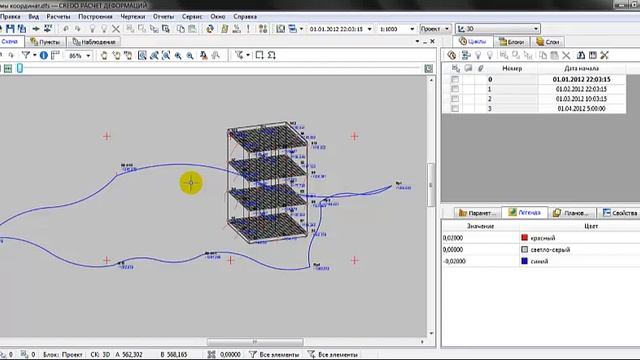Image resolution: width=640 pixels, height=360 pixels.
Task: Click the table layout icon in cycles toolbar
Action: (x=593, y=55)
